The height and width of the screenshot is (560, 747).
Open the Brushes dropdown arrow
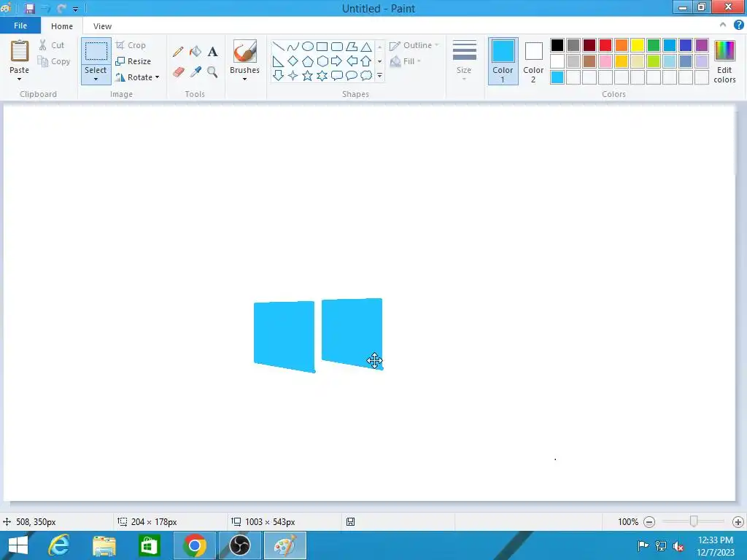pyautogui.click(x=244, y=79)
